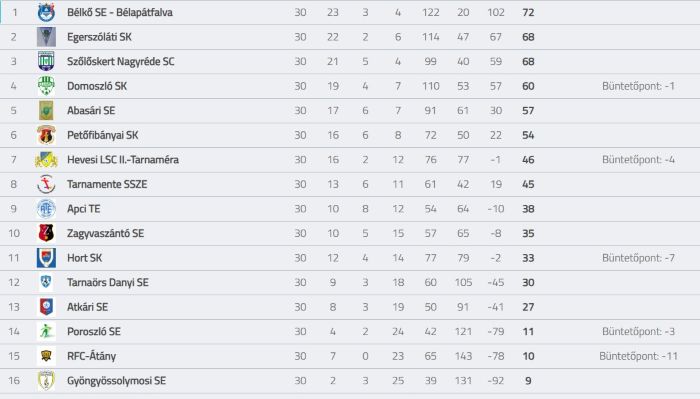Select the Atkári SE team name

[x=88, y=307]
